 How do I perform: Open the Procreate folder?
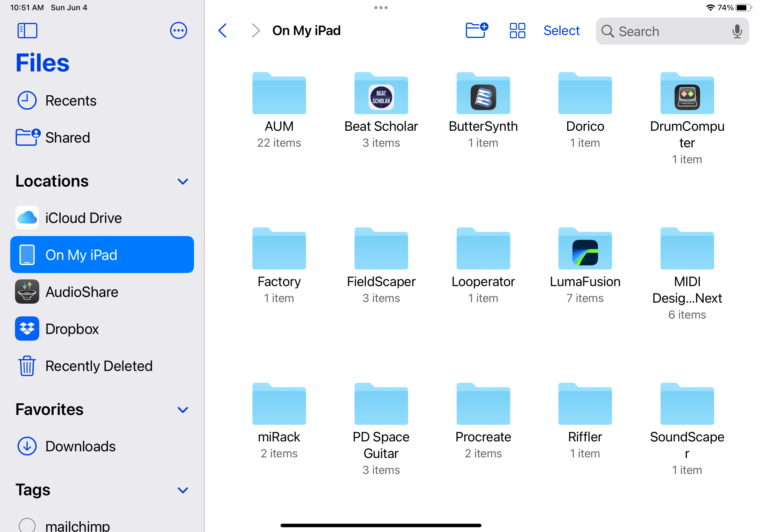coord(483,404)
